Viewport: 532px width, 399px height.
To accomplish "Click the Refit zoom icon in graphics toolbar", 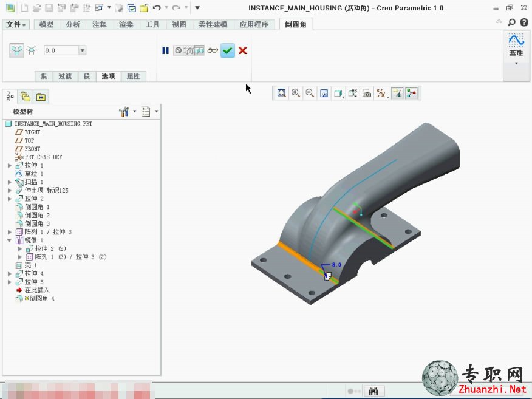I will click(x=282, y=93).
